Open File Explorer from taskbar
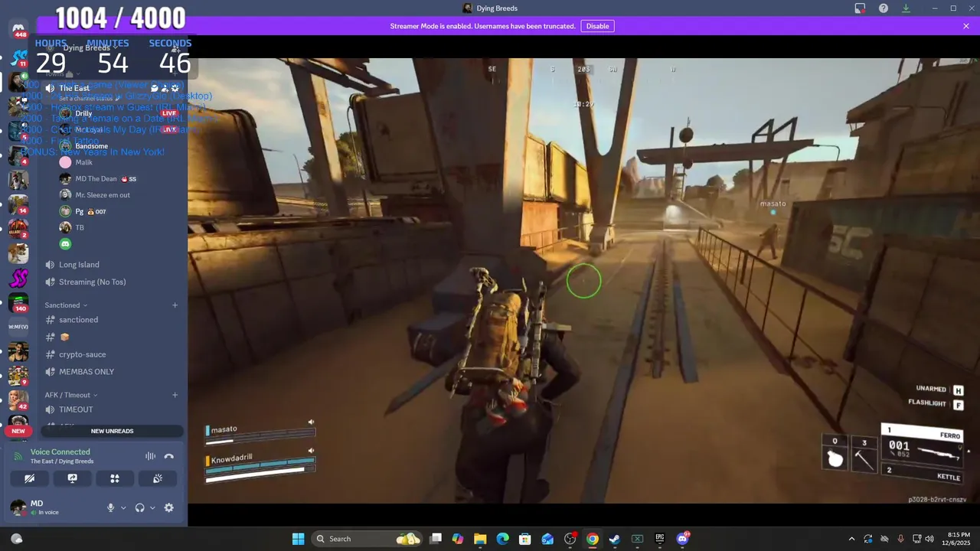Screen dimensions: 980x551 click(x=480, y=539)
